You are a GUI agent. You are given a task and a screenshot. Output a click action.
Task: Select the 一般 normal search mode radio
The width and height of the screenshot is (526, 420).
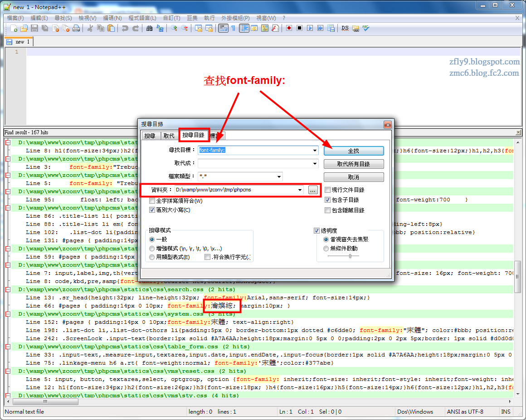coord(152,239)
